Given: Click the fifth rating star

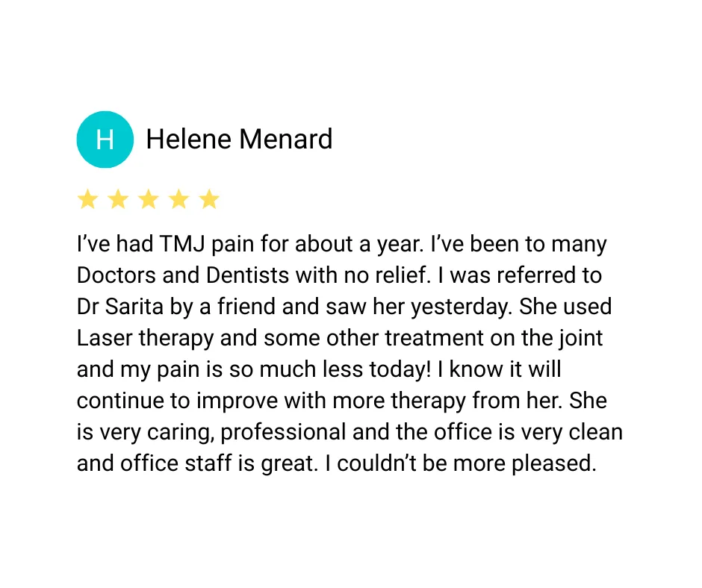Looking at the screenshot, I should (x=209, y=199).
